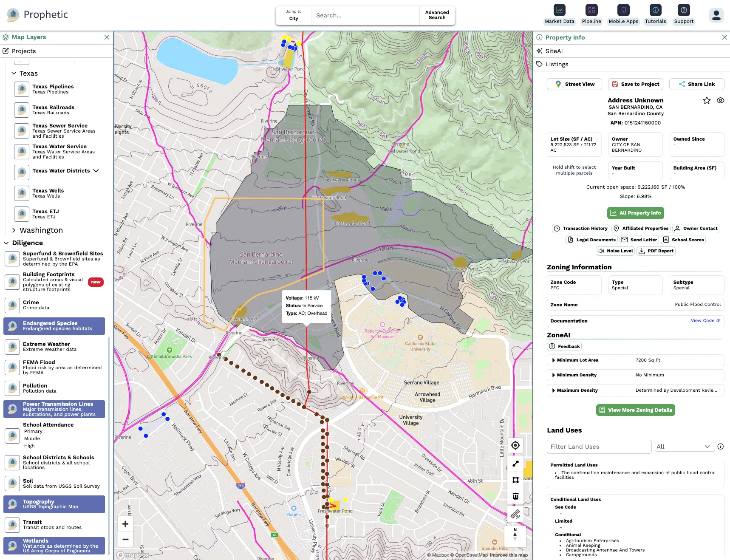
Task: Collapse the Texas layer group
Action: (x=14, y=73)
